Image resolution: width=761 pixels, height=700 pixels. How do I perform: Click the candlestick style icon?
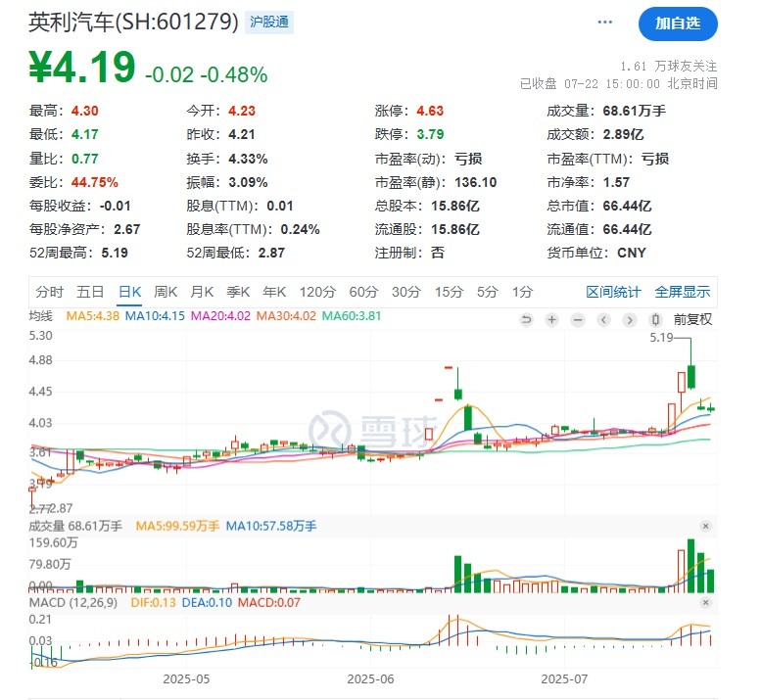pyautogui.click(x=655, y=320)
